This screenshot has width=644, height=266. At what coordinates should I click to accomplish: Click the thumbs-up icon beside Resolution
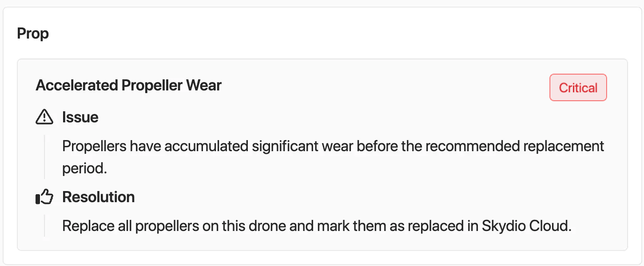click(44, 197)
